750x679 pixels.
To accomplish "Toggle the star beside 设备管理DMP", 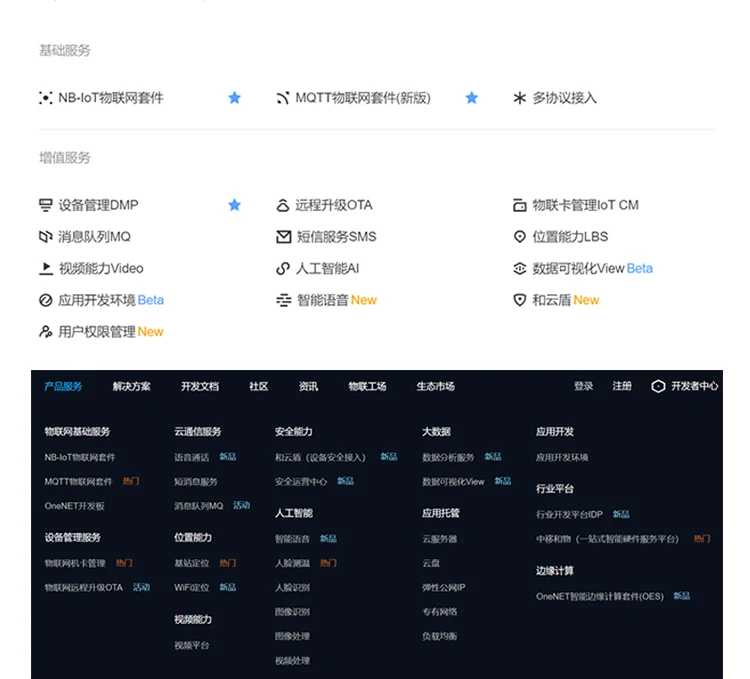I will point(234,205).
